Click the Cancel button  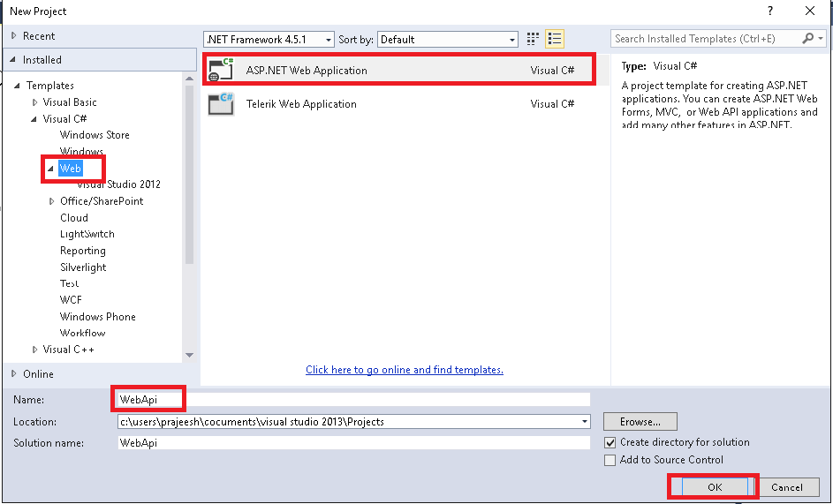pos(787,487)
